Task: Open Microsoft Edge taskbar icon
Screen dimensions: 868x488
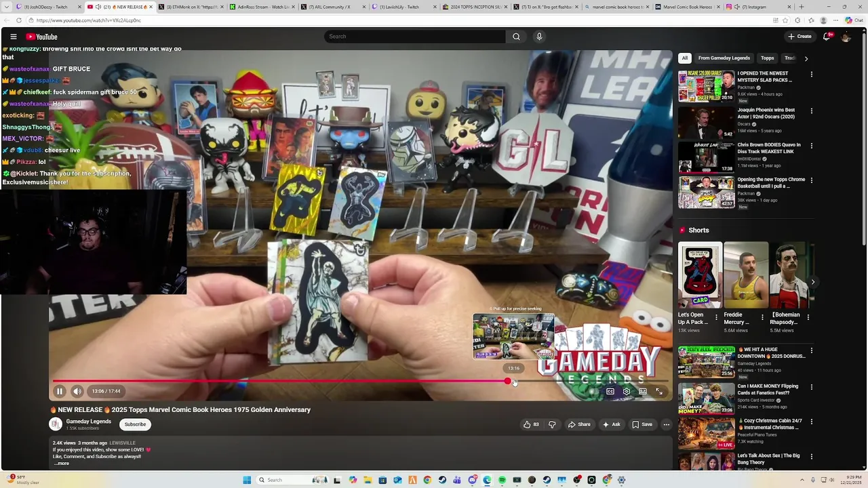Action: (487, 480)
